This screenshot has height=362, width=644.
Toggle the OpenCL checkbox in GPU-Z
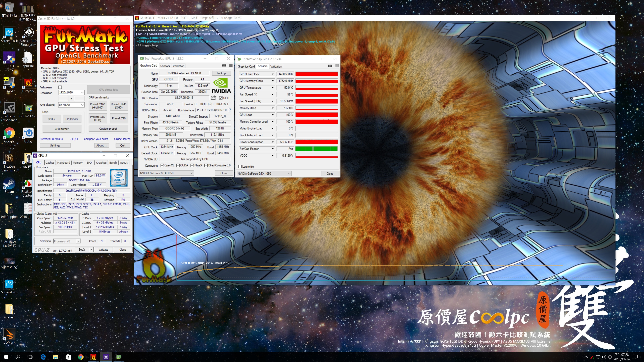[162, 165]
